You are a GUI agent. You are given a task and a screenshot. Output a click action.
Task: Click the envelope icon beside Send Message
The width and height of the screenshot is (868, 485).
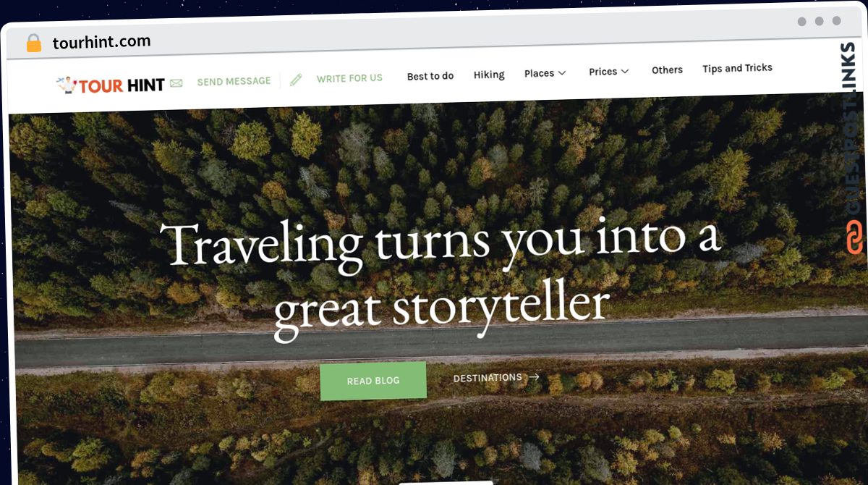(x=176, y=83)
